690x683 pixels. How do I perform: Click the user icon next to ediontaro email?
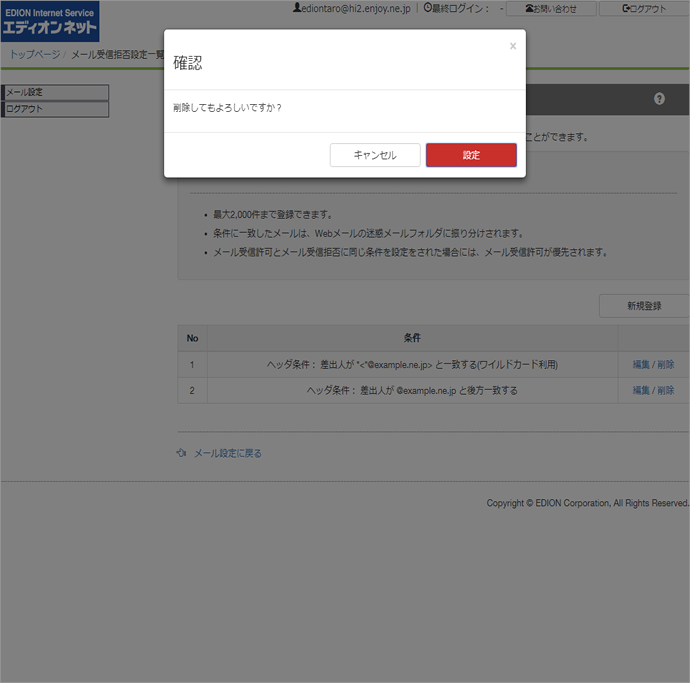point(297,7)
